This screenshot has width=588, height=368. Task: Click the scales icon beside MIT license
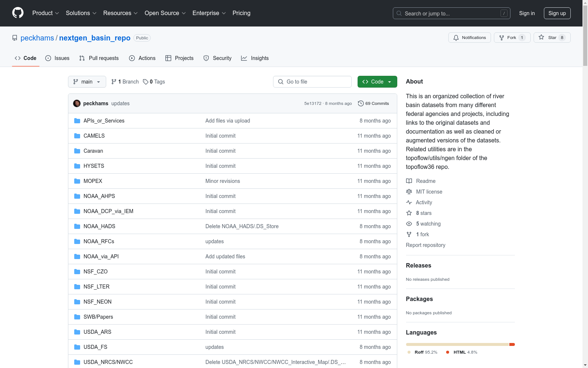click(409, 192)
